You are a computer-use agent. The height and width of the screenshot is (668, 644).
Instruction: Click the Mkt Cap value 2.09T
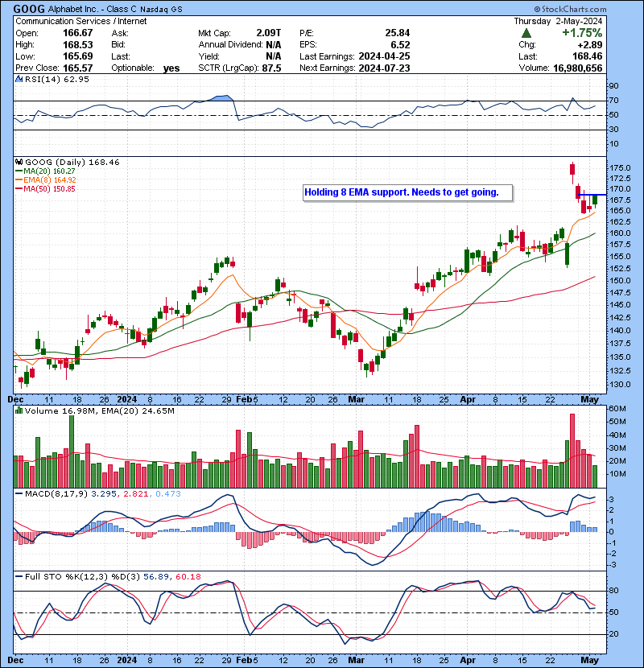(x=269, y=33)
